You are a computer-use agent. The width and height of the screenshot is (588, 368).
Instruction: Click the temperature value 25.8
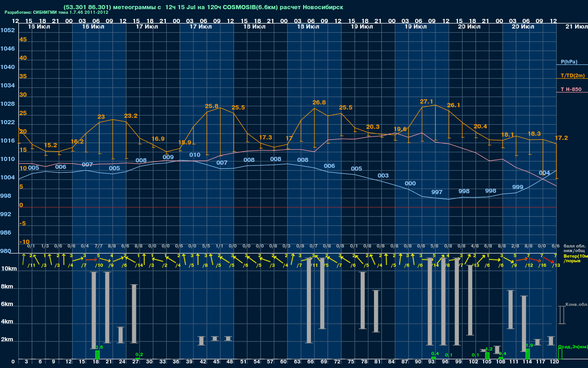211,106
